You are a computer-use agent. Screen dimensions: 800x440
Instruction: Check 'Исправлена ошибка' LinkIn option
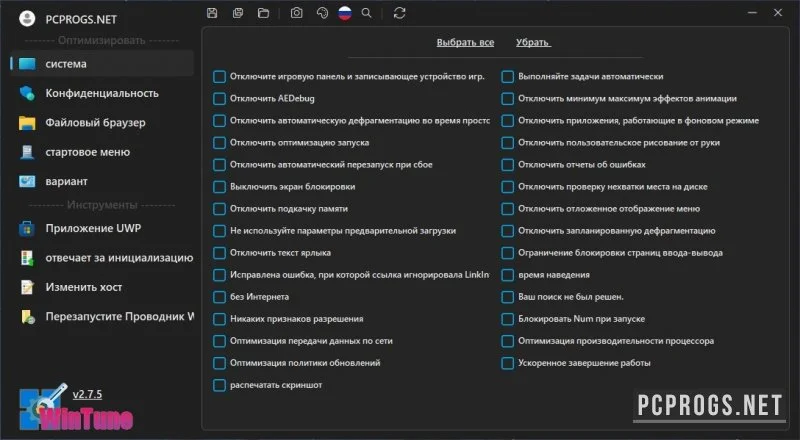219,275
